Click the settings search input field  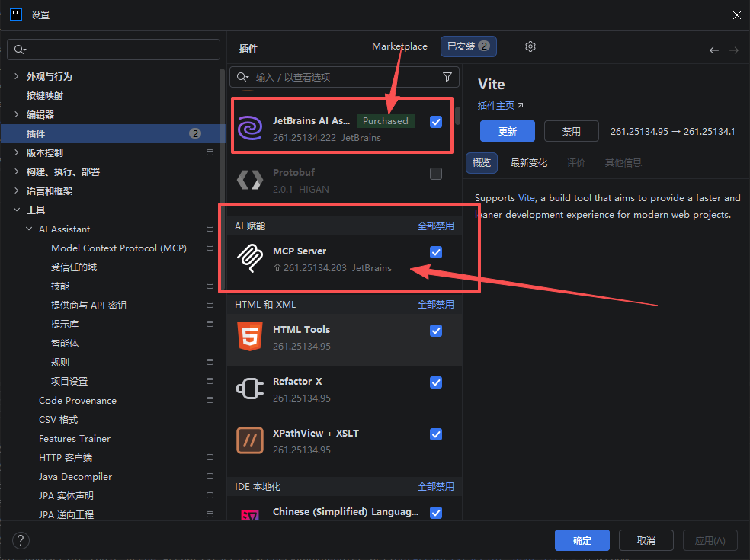coord(114,50)
